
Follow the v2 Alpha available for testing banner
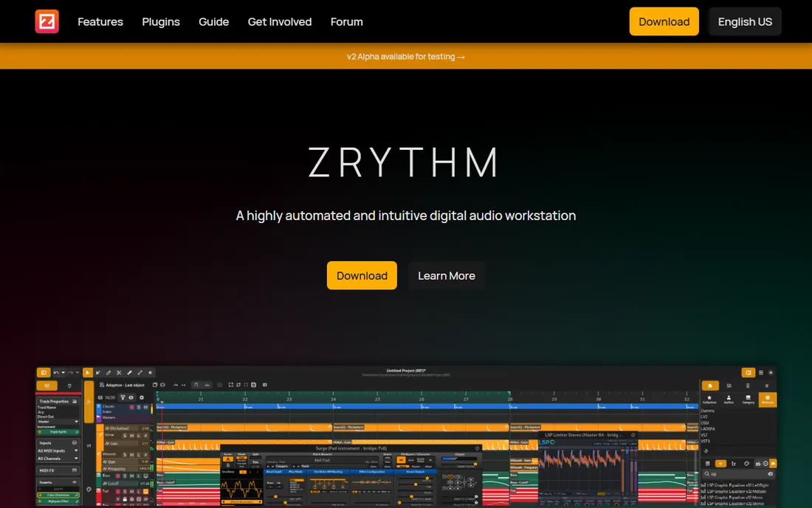(406, 56)
